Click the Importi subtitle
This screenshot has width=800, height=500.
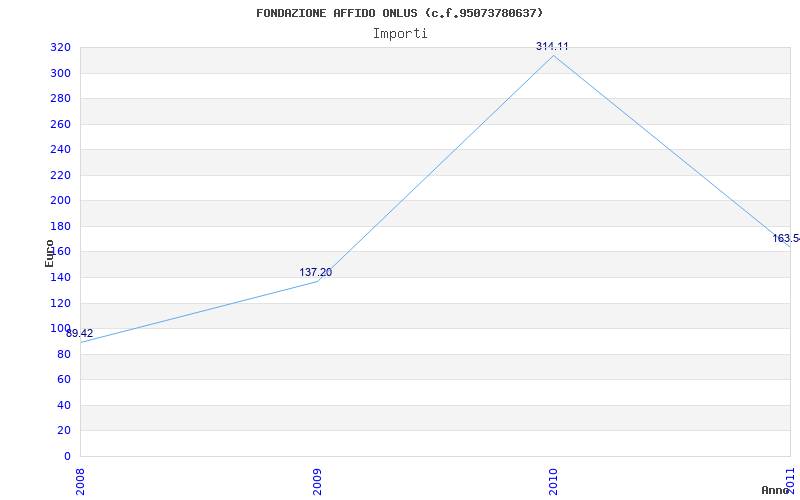pyautogui.click(x=400, y=34)
